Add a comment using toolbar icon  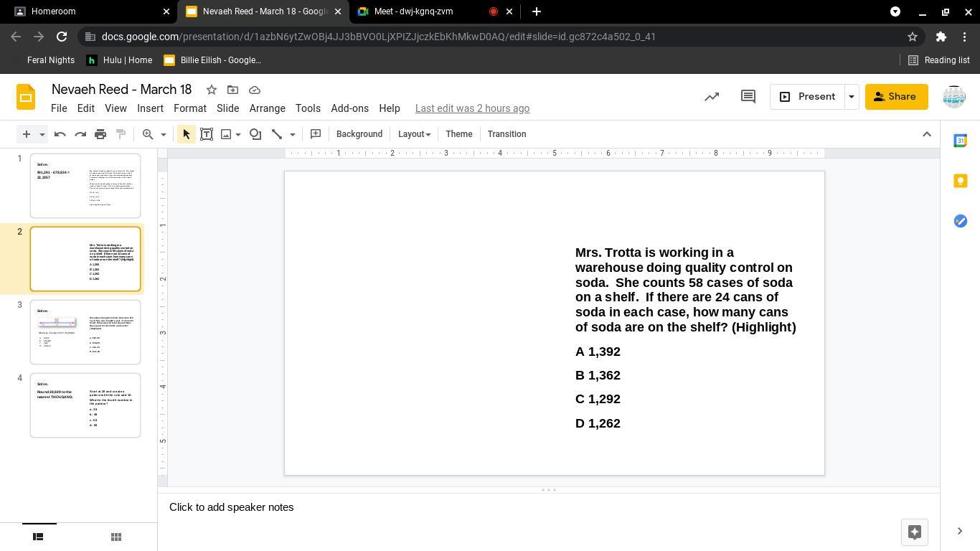[x=315, y=134]
